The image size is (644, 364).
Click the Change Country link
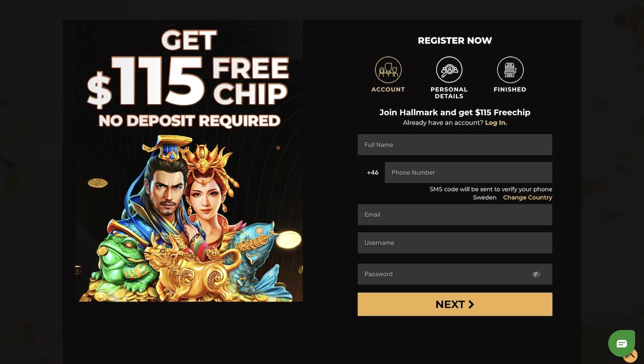528,197
